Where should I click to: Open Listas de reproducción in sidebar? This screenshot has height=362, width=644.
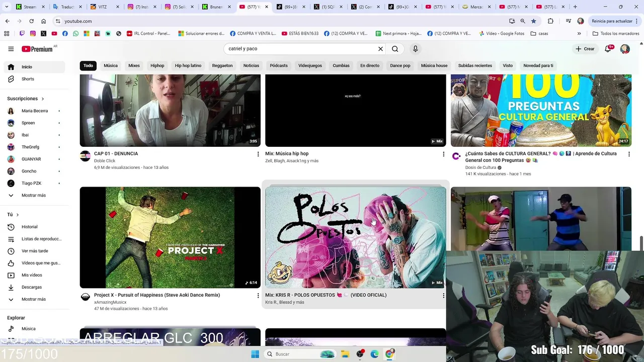point(34,239)
